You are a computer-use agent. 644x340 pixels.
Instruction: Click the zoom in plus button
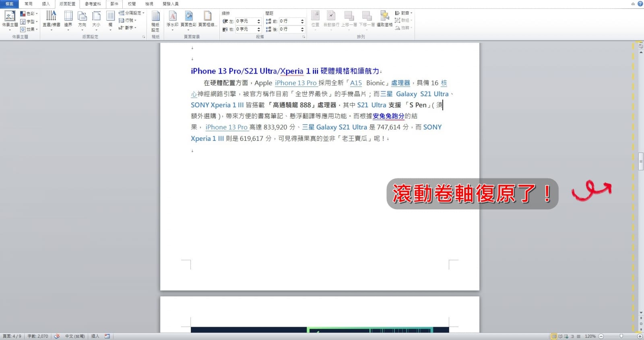640,336
